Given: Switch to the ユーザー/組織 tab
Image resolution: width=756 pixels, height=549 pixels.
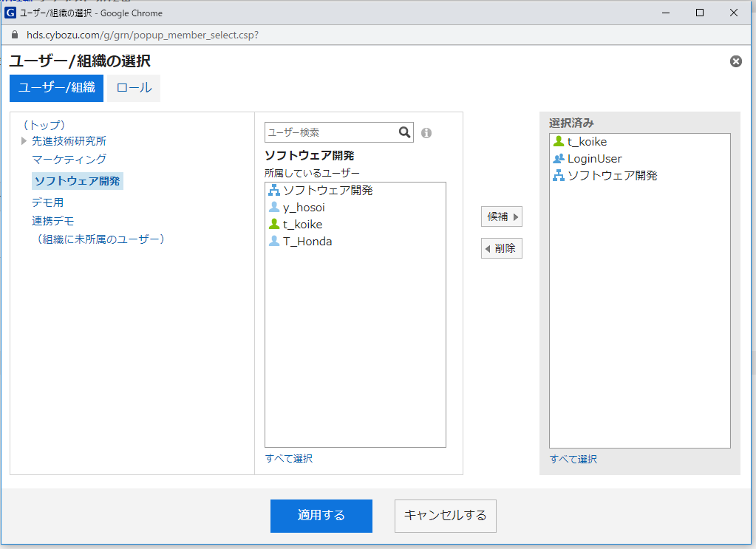Looking at the screenshot, I should pyautogui.click(x=56, y=88).
